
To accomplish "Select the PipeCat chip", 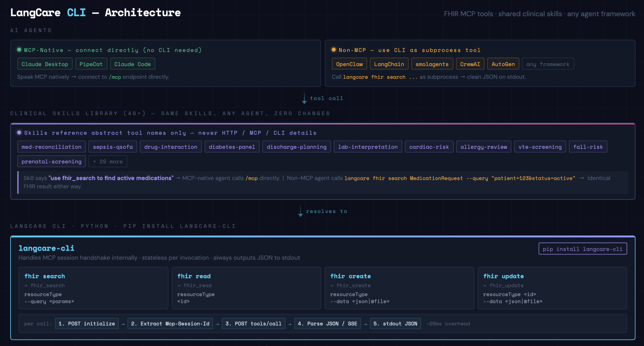I will point(91,64).
